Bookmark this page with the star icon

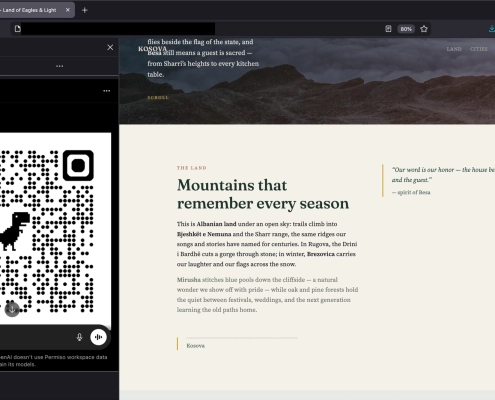[424, 29]
